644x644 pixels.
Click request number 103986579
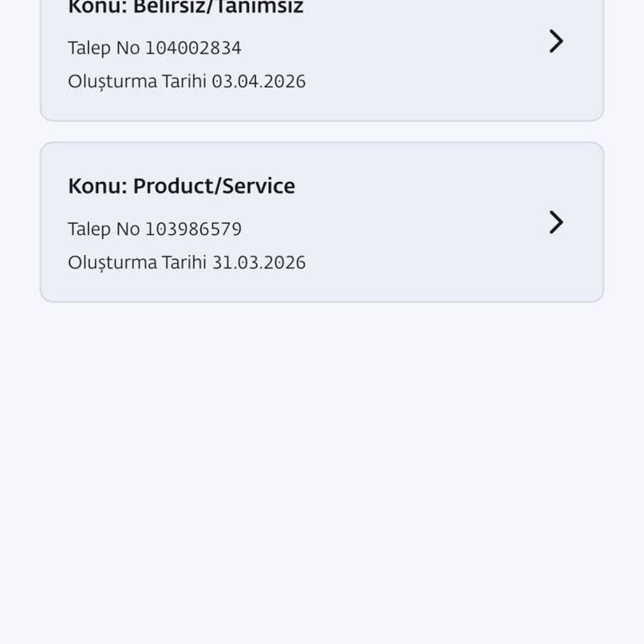click(x=193, y=229)
